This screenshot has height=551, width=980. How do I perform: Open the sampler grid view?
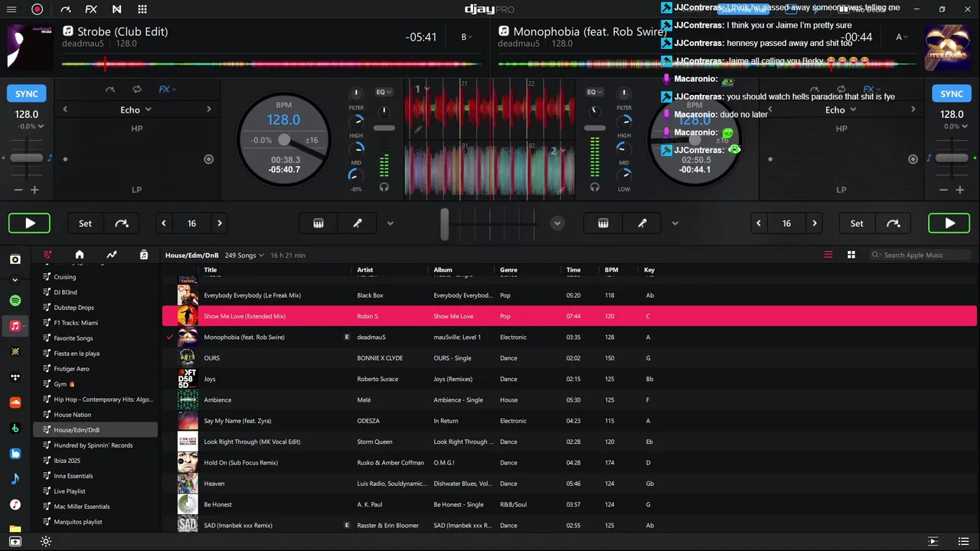point(142,9)
